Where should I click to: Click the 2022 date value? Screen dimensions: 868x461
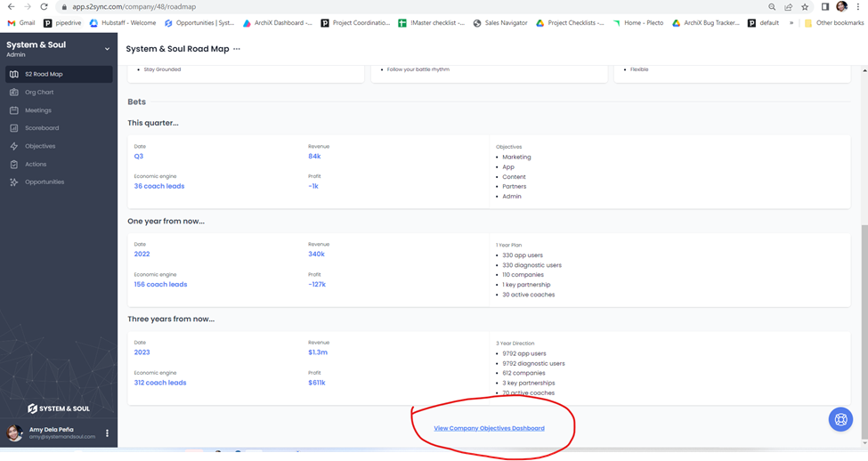click(x=142, y=254)
